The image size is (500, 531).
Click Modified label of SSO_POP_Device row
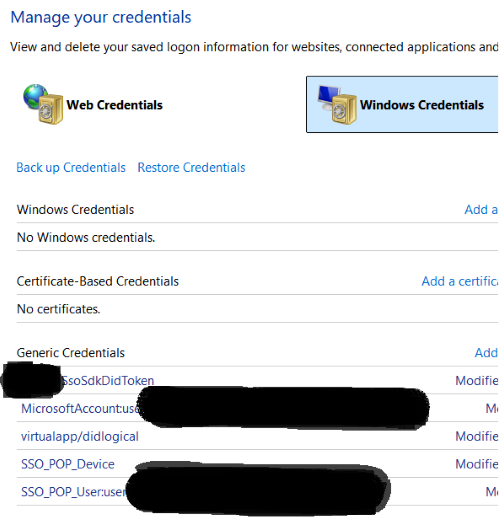[x=477, y=464]
